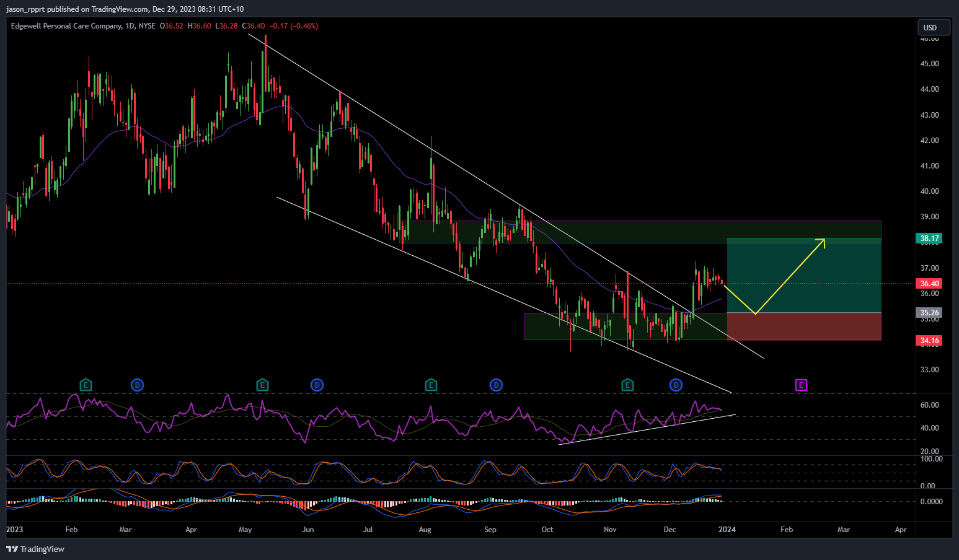Click the Aug label on time axis

(x=425, y=530)
